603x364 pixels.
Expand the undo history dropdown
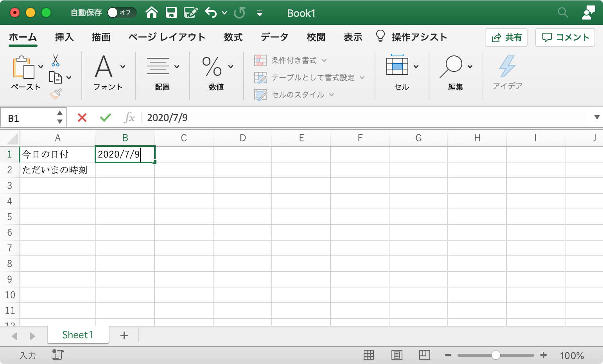point(224,13)
